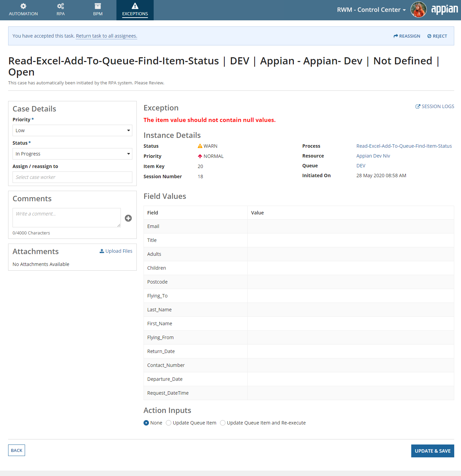
Task: Choose Update Queue Item and Re-execute
Action: (223, 423)
